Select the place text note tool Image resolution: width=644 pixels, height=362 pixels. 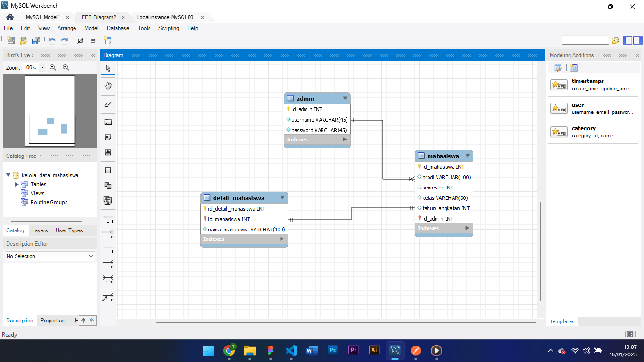click(x=107, y=137)
